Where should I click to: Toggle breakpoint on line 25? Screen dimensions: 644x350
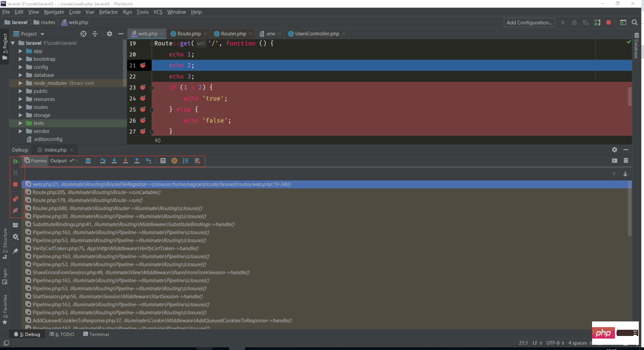[x=143, y=109]
